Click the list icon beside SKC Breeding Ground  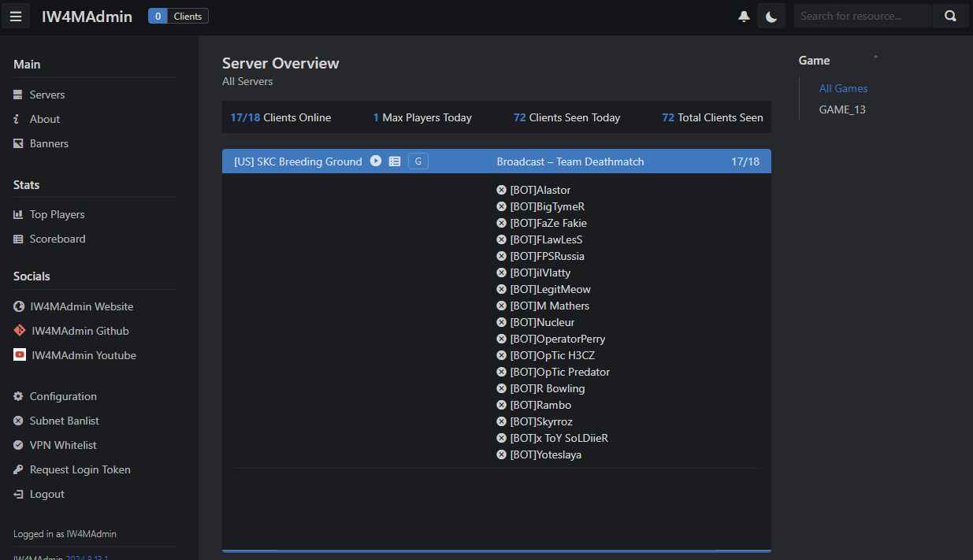pyautogui.click(x=395, y=161)
